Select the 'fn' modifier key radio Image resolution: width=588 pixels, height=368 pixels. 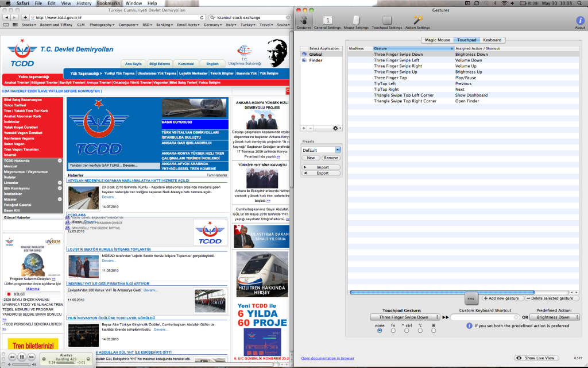coord(393,331)
